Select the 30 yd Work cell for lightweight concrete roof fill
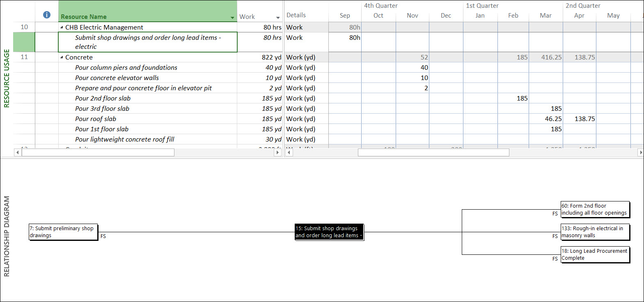The image size is (644, 302). pos(260,140)
